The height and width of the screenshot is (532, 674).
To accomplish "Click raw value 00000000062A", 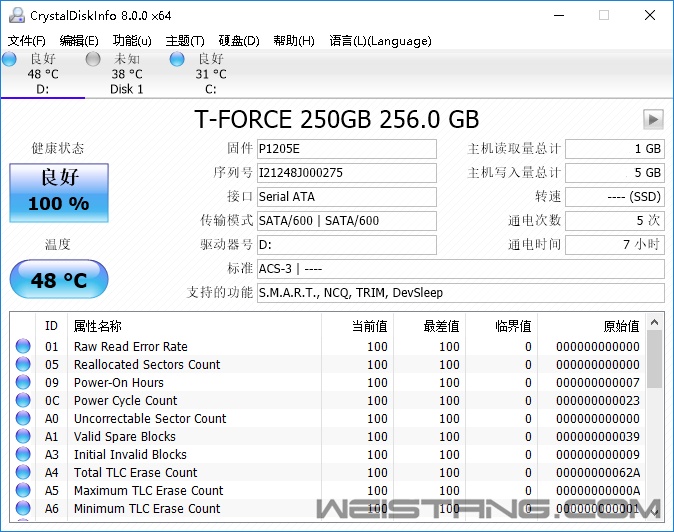I will (598, 473).
